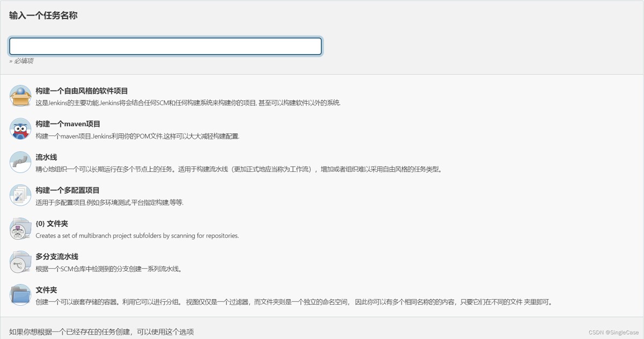
Task: Choose the 文件夹 item title
Action: coord(46,290)
